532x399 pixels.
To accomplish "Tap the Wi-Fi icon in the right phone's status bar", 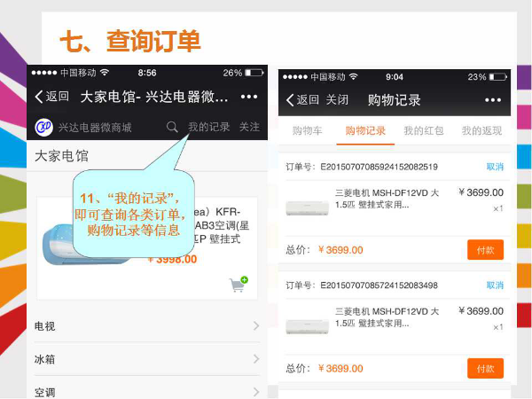I will tap(354, 76).
